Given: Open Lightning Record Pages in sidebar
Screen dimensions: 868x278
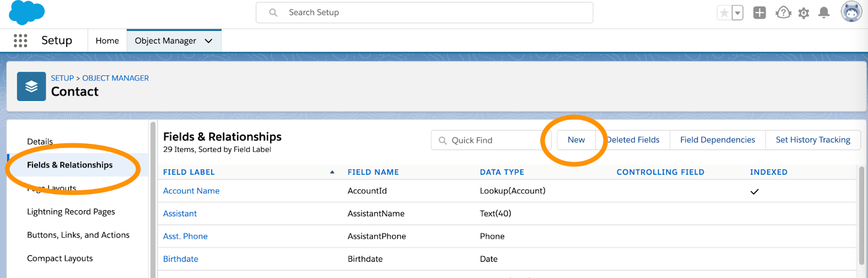Looking at the screenshot, I should coord(71,212).
